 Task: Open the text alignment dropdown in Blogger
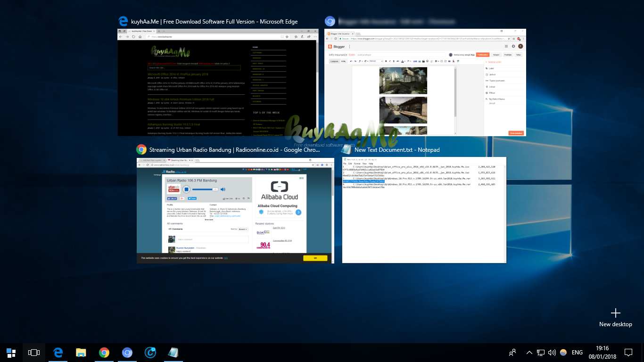pos(436,61)
